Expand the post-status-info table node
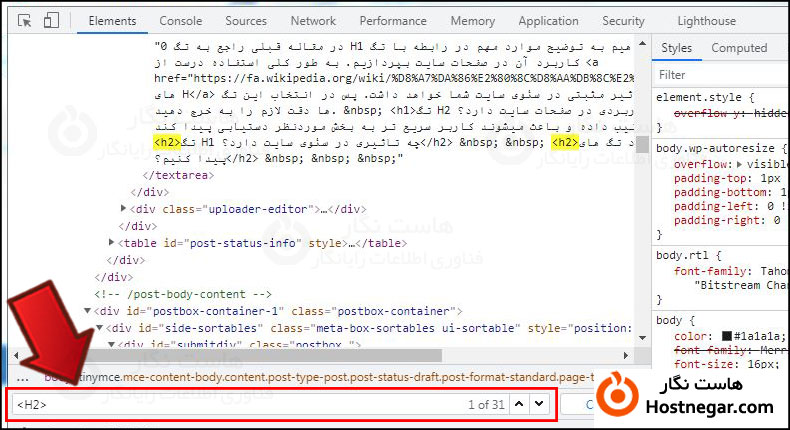This screenshot has width=790, height=430. pos(112,242)
